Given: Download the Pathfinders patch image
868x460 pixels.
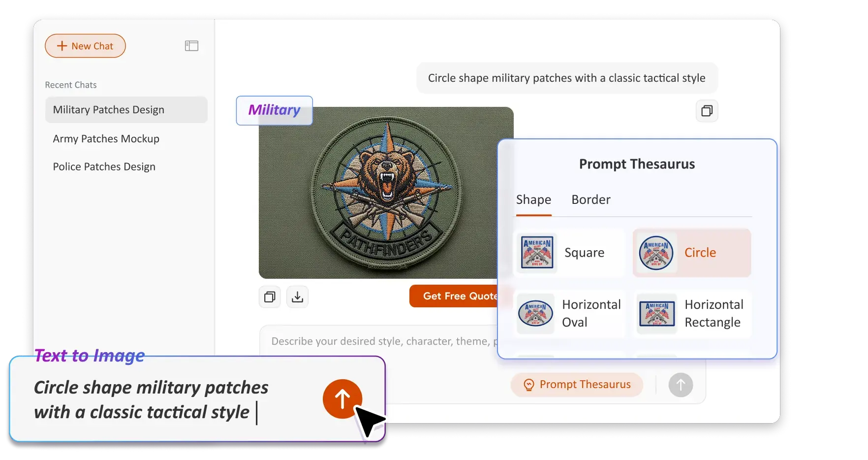Looking at the screenshot, I should (297, 296).
